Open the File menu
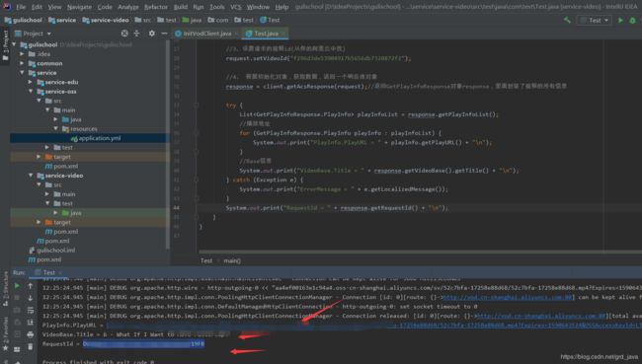Image resolution: width=642 pixels, height=364 pixels. tap(21, 7)
